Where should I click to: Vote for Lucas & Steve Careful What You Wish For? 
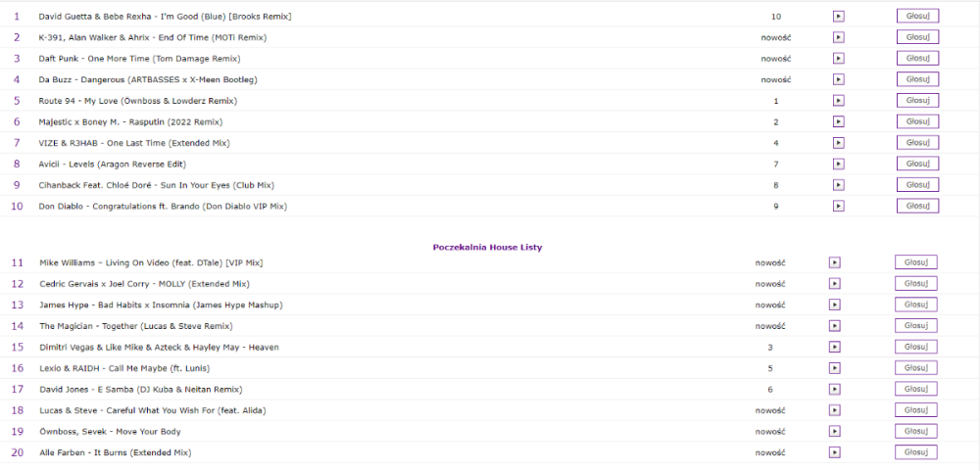(x=916, y=409)
